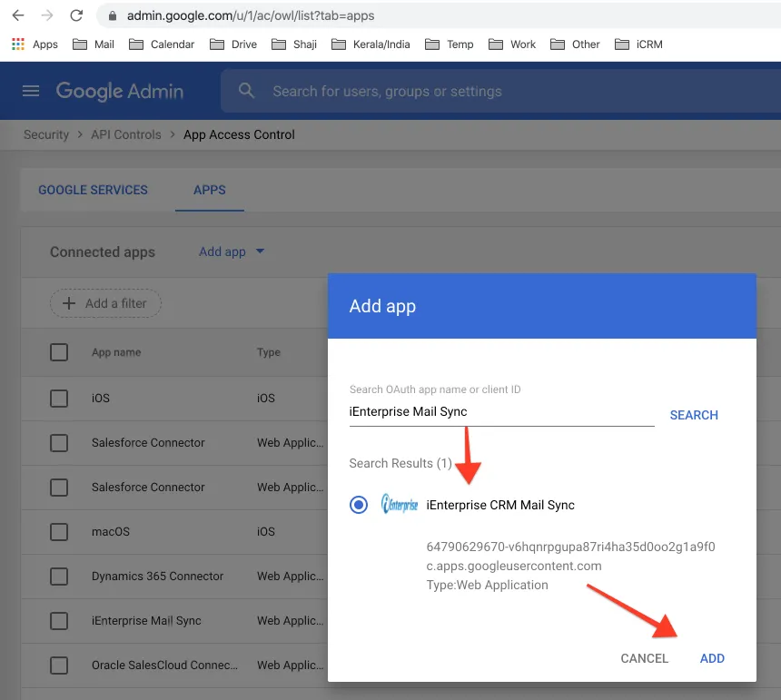781x700 pixels.
Task: Click the browser reload icon
Action: pyautogui.click(x=76, y=15)
